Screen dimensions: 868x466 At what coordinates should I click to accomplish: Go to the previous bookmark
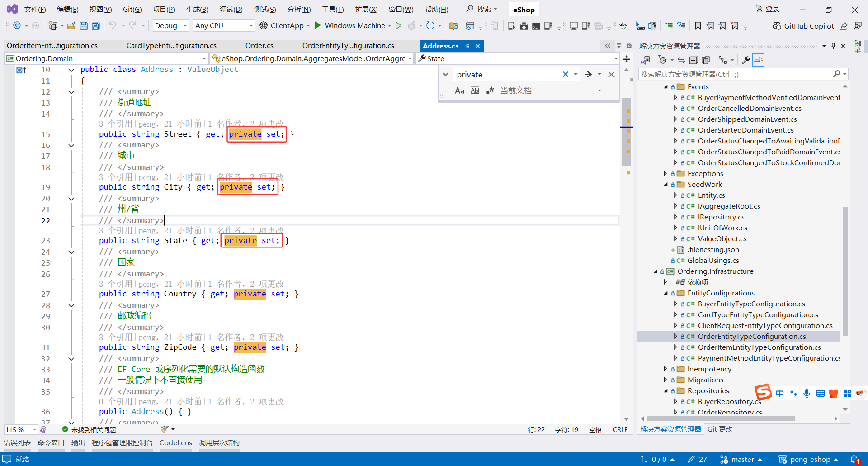coord(710,26)
